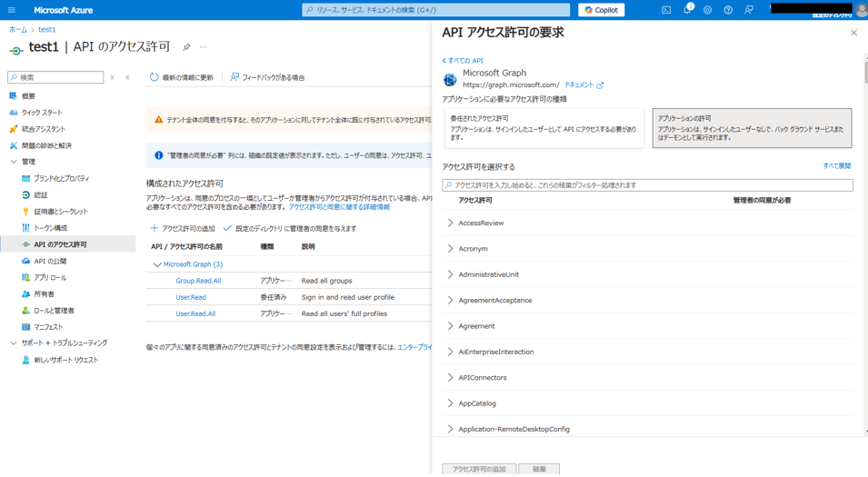Expand the Application-RemoteDesktopConfig permission group
Image resolution: width=868 pixels, height=477 pixels.
(x=450, y=429)
